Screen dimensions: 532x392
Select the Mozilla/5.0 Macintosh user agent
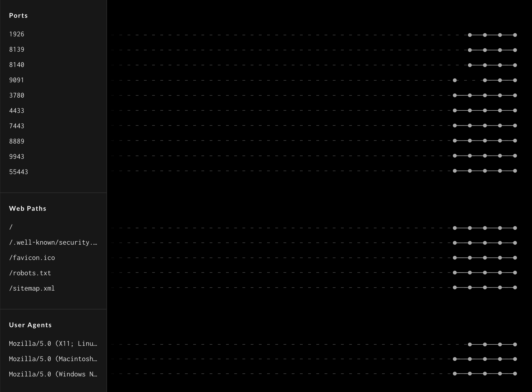click(x=53, y=359)
